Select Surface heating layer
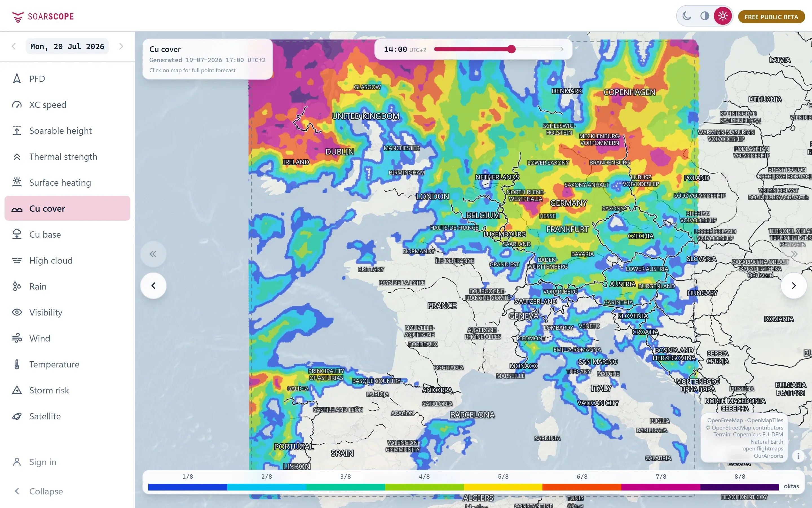 [67, 182]
